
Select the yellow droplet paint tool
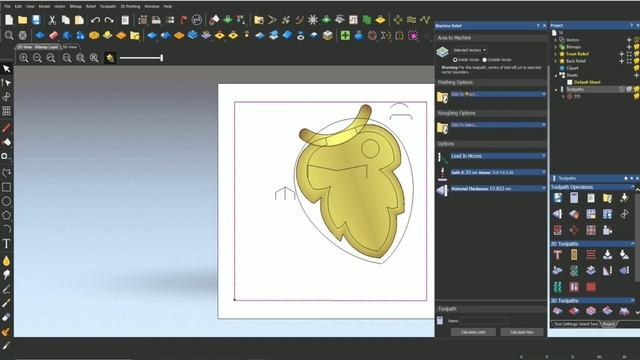click(x=6, y=261)
